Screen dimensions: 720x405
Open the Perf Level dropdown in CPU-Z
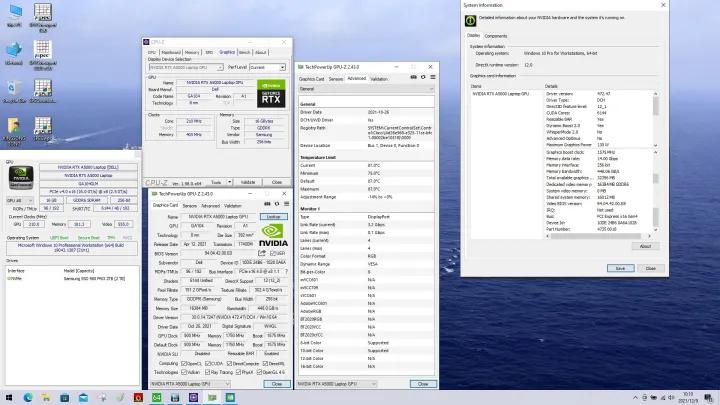pos(268,68)
